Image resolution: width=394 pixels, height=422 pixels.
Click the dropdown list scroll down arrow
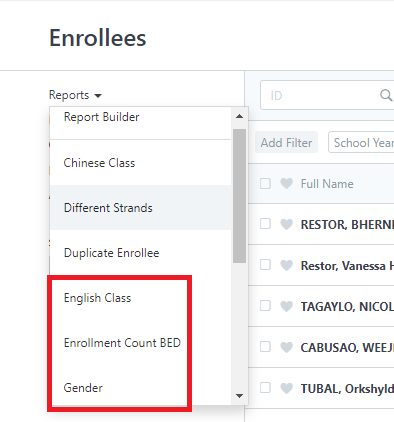coord(239,396)
